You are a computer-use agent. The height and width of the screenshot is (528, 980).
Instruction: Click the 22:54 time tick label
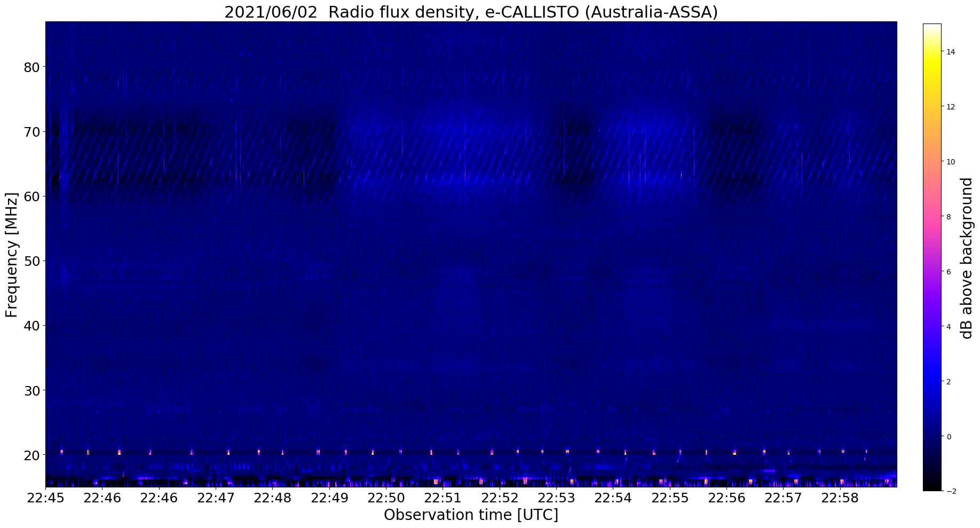click(613, 499)
